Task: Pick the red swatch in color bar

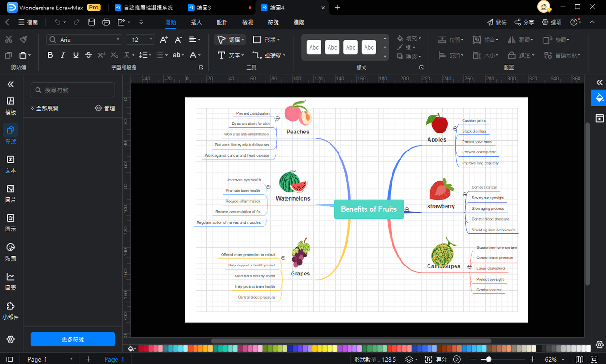Action: [141, 348]
